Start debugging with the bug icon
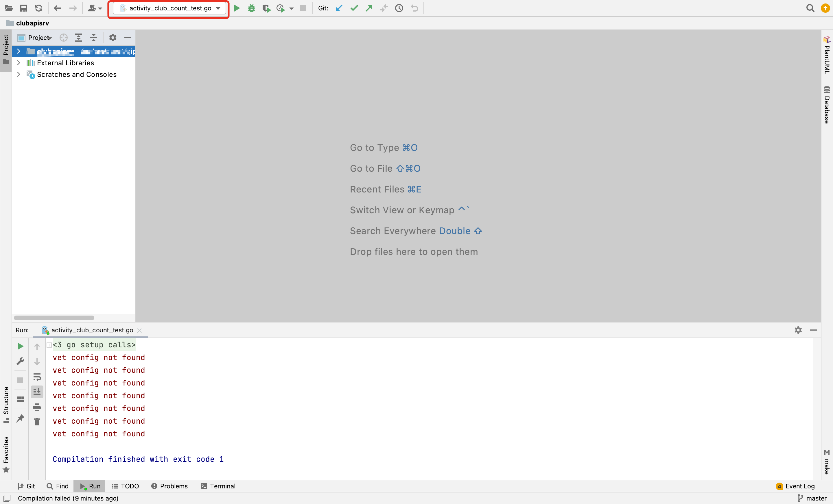The width and height of the screenshot is (833, 504). click(252, 8)
